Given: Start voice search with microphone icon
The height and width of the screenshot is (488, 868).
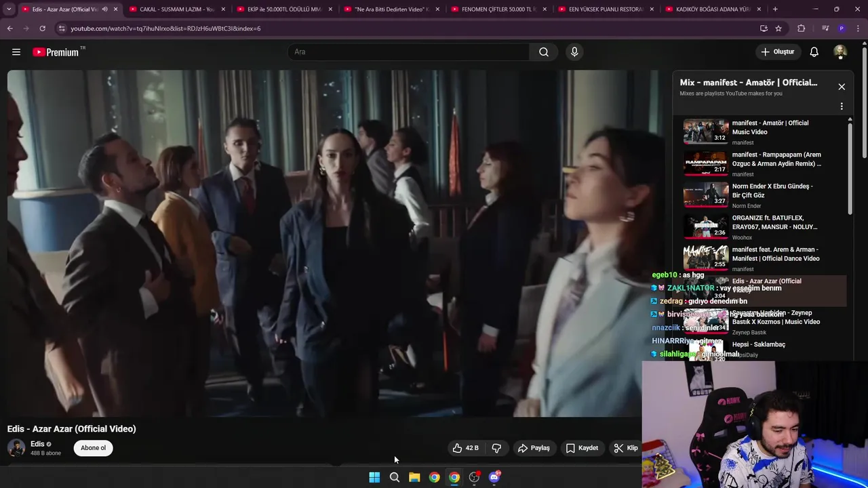Looking at the screenshot, I should [574, 52].
